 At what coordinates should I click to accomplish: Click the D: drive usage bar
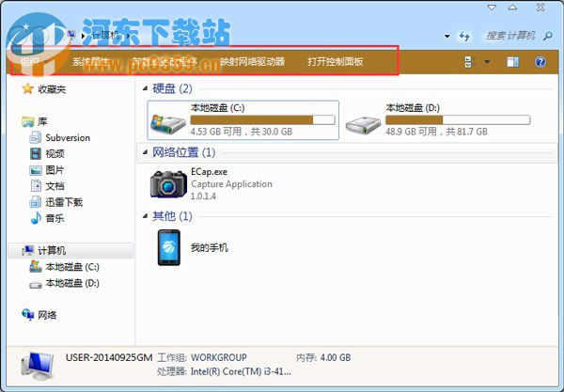pos(458,119)
